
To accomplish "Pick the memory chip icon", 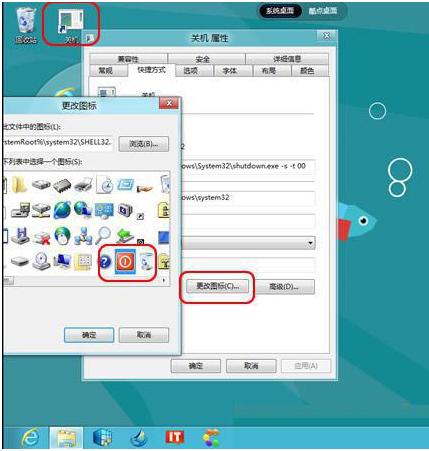I will (x=62, y=185).
